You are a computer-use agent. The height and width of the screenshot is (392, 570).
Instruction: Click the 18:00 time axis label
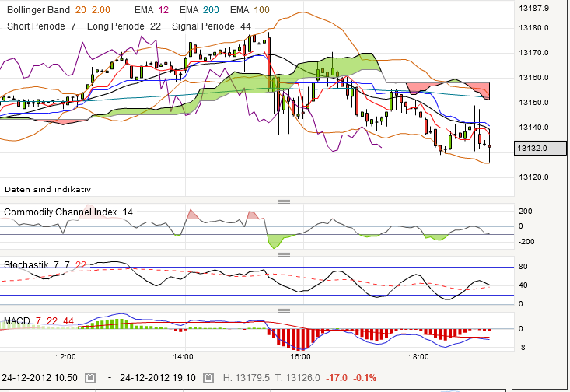click(418, 357)
